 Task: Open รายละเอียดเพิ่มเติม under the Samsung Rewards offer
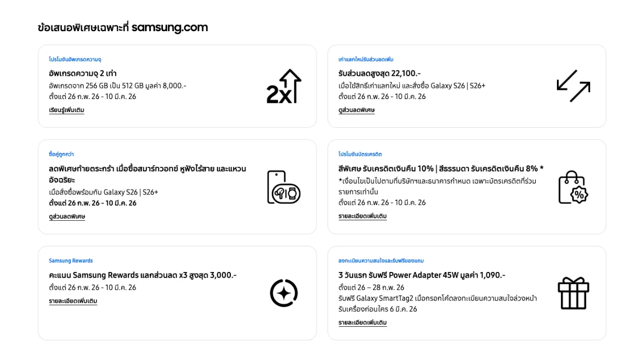[73, 301]
